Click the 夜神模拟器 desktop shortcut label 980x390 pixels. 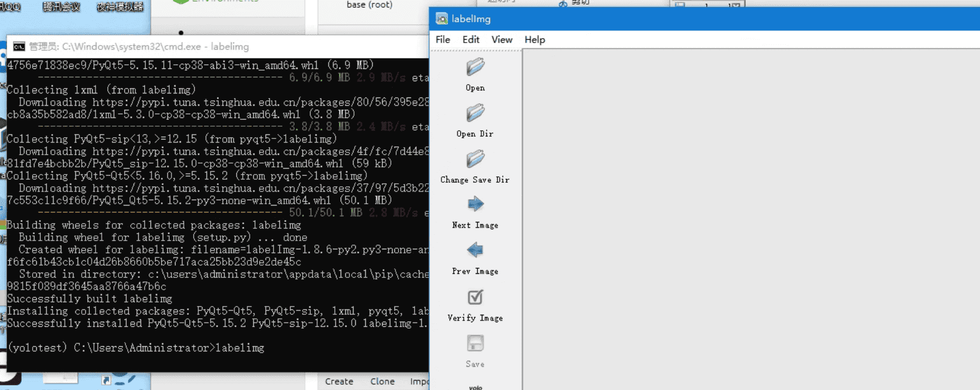click(120, 7)
